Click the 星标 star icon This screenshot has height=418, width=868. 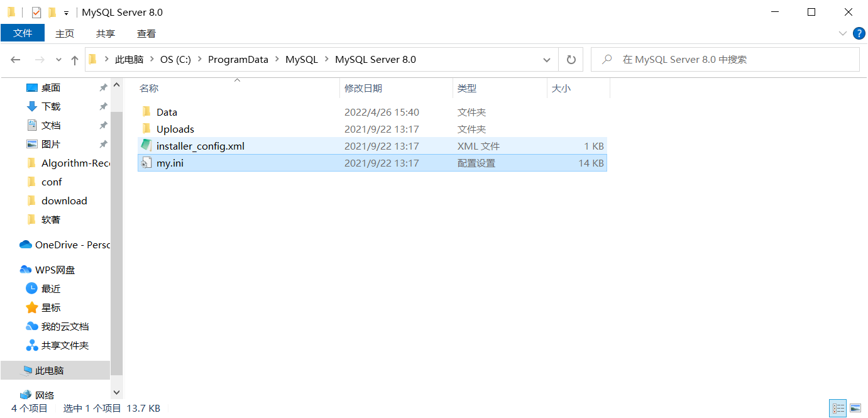pos(32,308)
